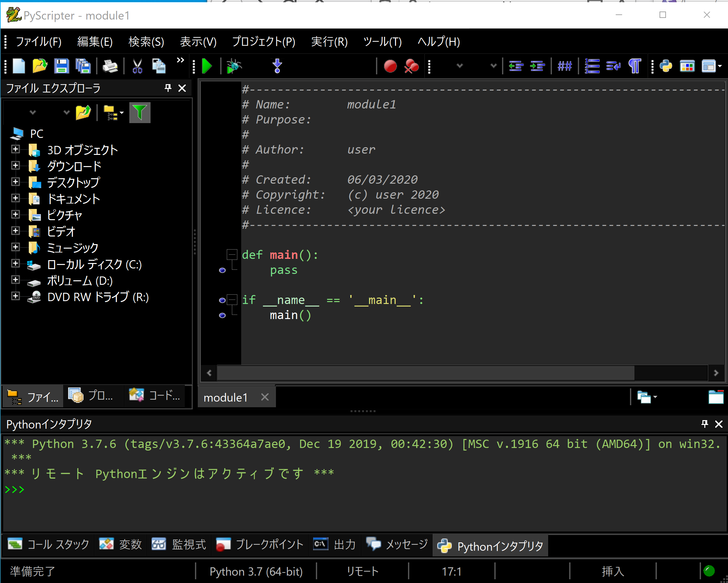Expand the デスクトップ folder node
728x583 pixels.
tap(15, 181)
